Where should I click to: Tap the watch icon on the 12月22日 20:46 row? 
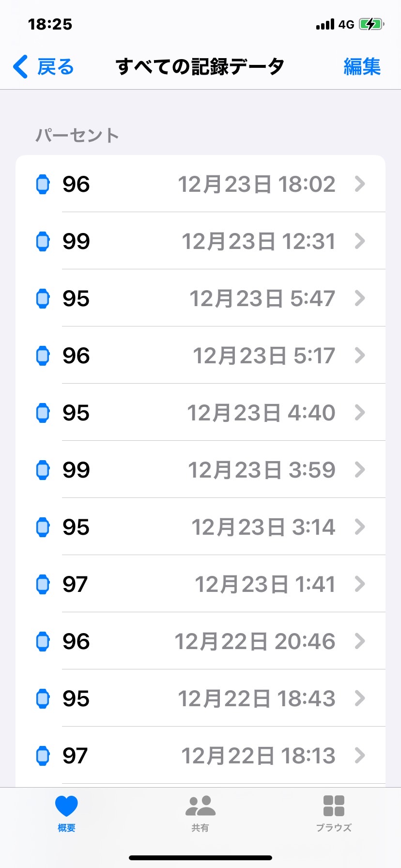43,641
